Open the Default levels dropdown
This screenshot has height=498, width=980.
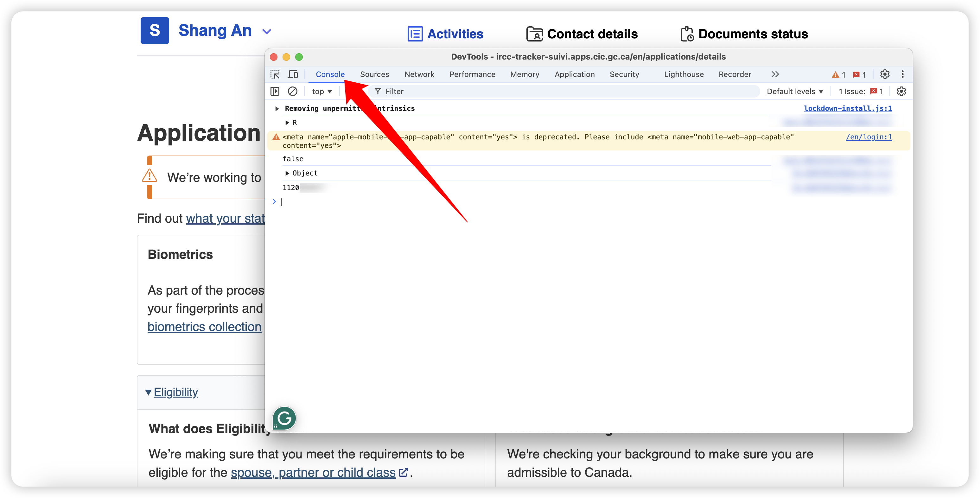[x=795, y=91]
